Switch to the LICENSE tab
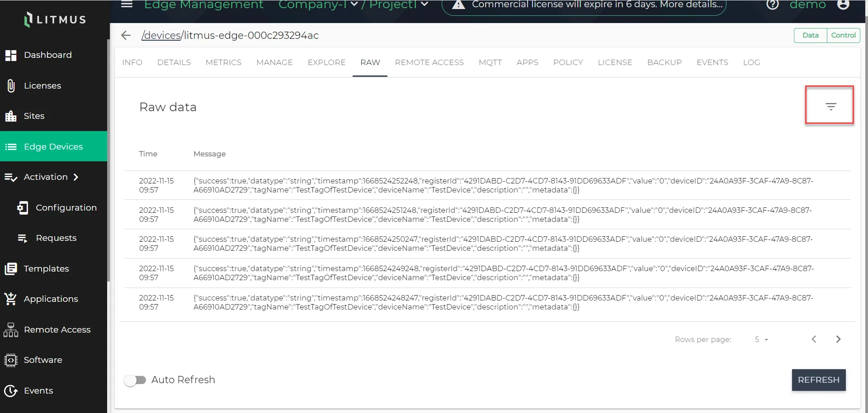 pyautogui.click(x=615, y=62)
